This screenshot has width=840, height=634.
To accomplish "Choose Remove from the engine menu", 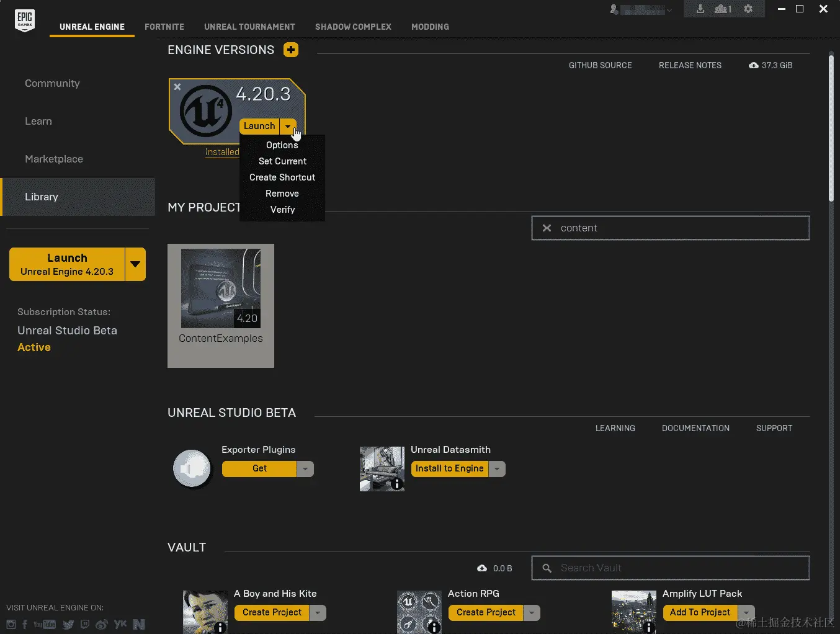I will (x=282, y=194).
